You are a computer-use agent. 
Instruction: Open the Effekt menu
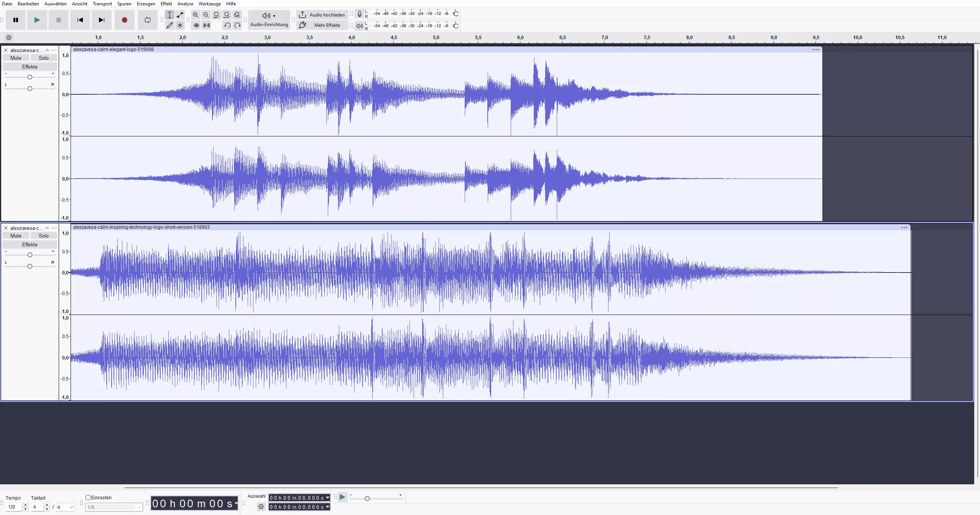coord(166,4)
